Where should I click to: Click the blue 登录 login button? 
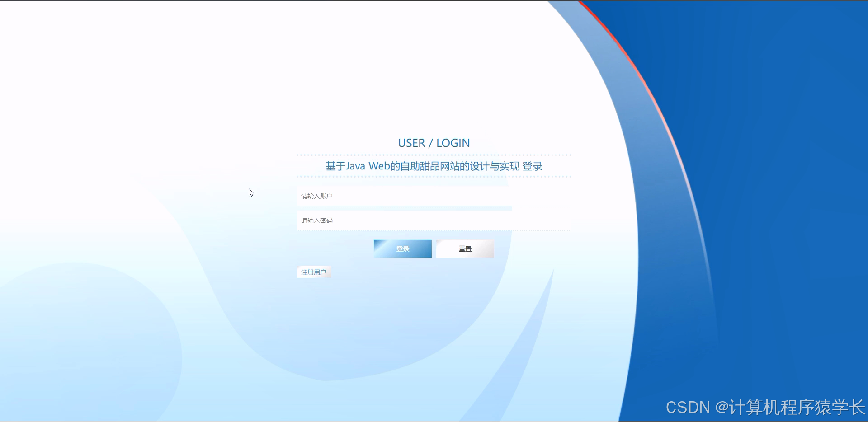tap(403, 249)
